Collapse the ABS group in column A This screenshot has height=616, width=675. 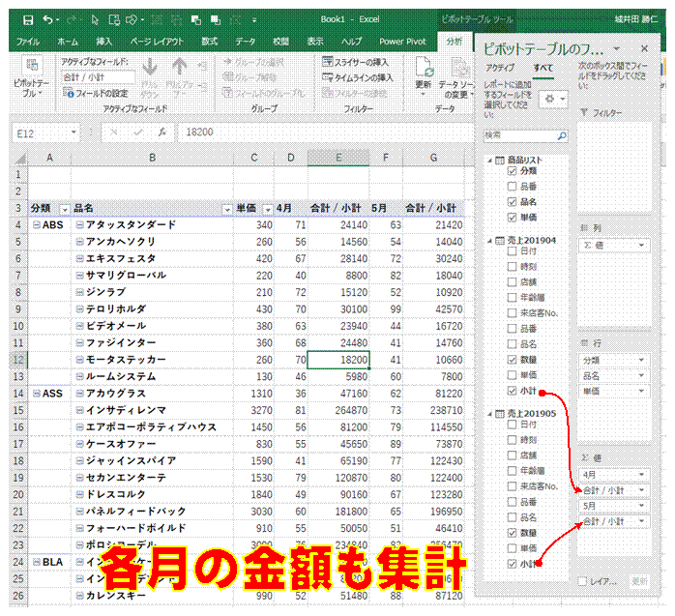(37, 224)
